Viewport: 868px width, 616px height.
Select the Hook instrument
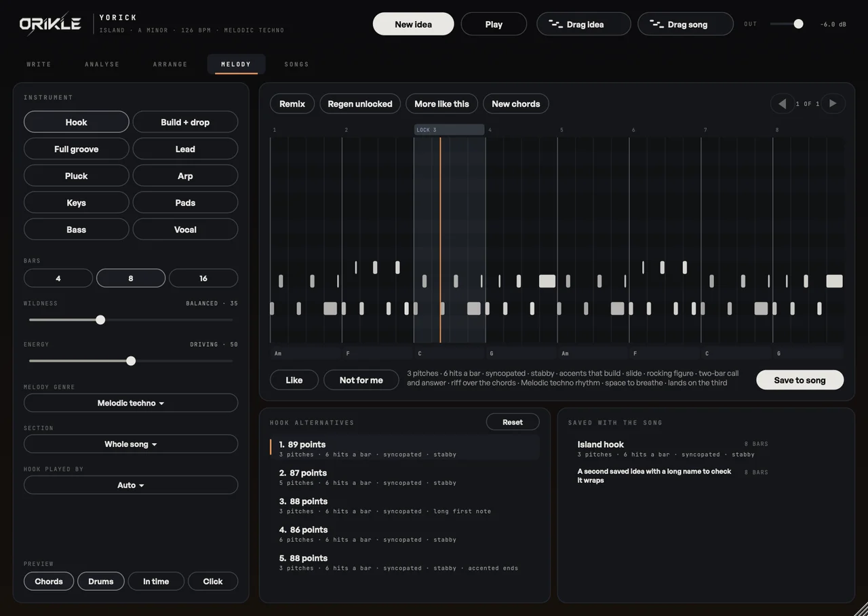[77, 122]
